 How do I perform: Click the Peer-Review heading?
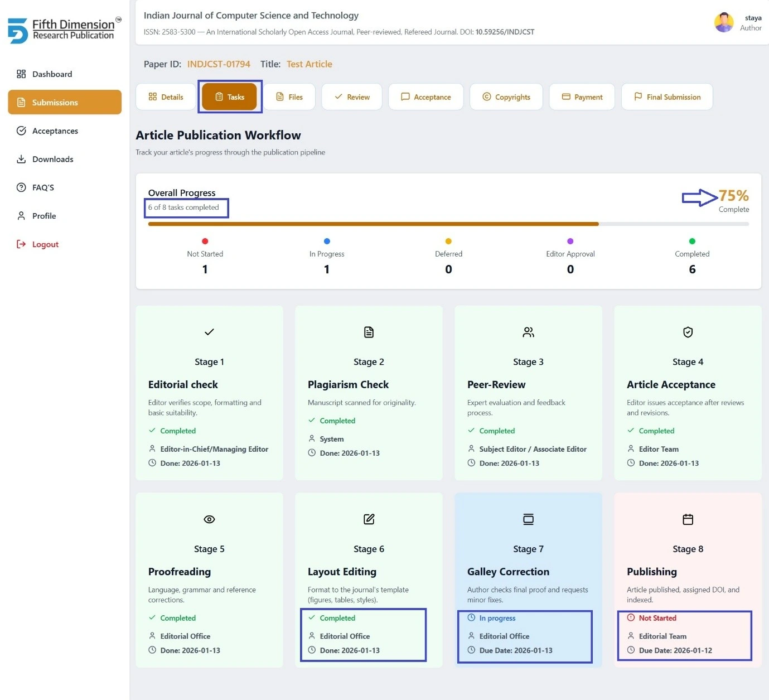496,384
